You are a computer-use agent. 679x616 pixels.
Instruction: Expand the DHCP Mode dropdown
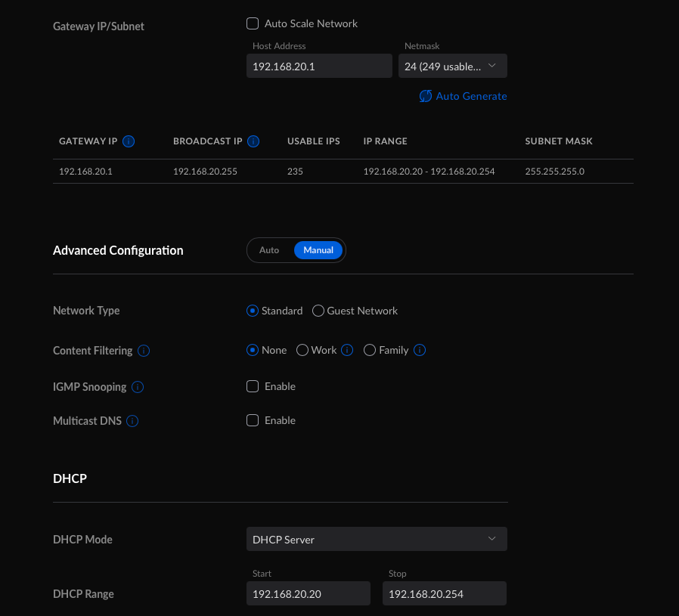click(377, 539)
